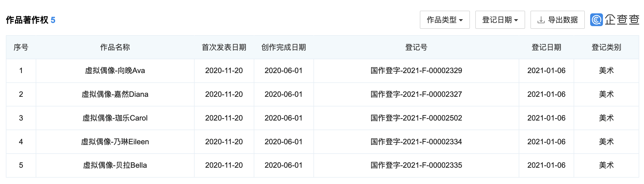Click registration number 国作登字-2021-F-00002335
644x184 pixels.
pos(416,165)
